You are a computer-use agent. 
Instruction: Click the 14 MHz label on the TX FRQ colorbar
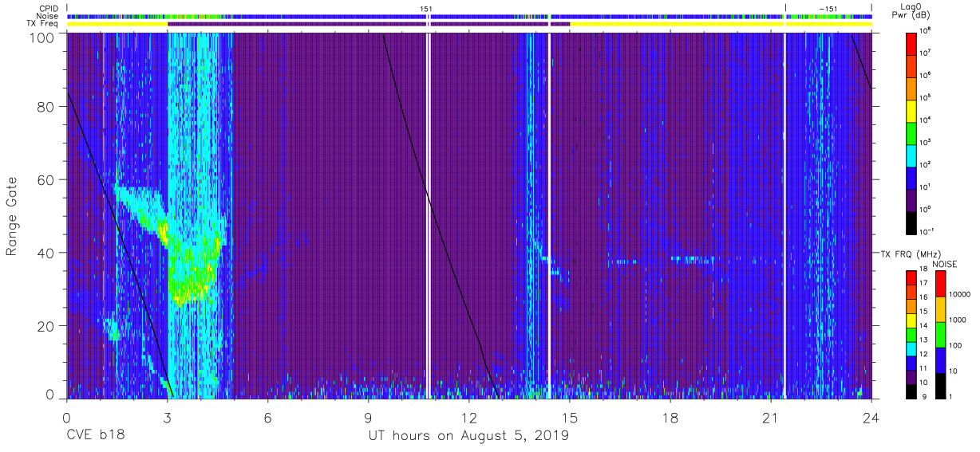point(923,327)
